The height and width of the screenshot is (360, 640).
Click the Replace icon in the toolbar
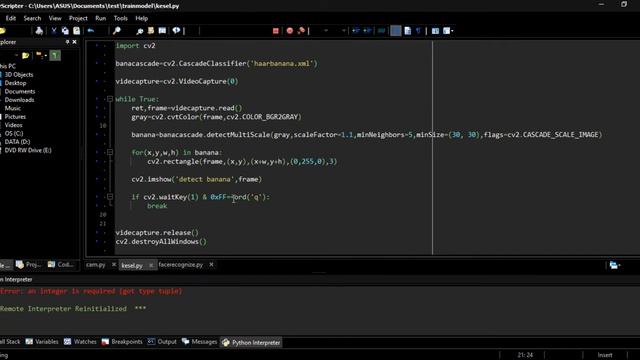point(151,31)
